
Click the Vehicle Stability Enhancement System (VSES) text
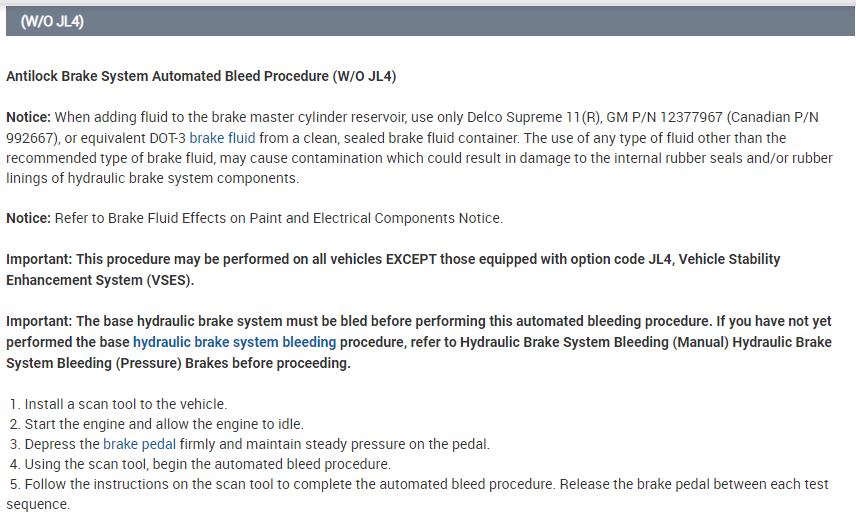point(98,280)
